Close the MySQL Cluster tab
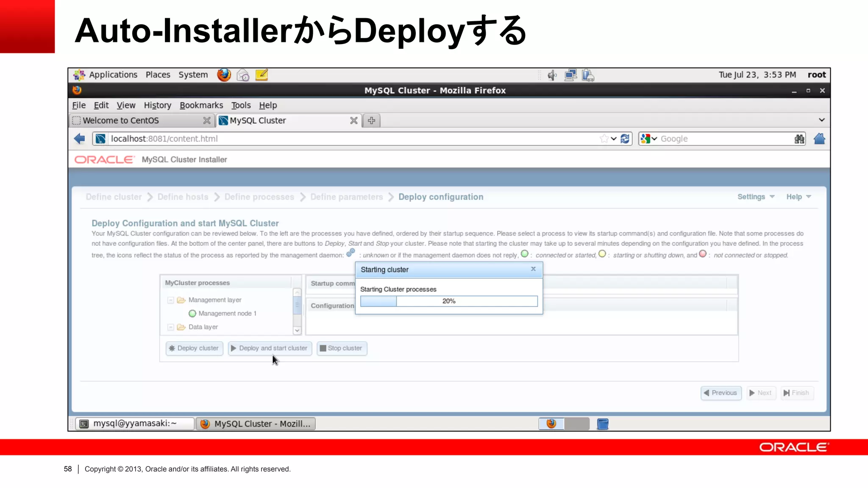Image resolution: width=868 pixels, height=488 pixels. [x=353, y=120]
